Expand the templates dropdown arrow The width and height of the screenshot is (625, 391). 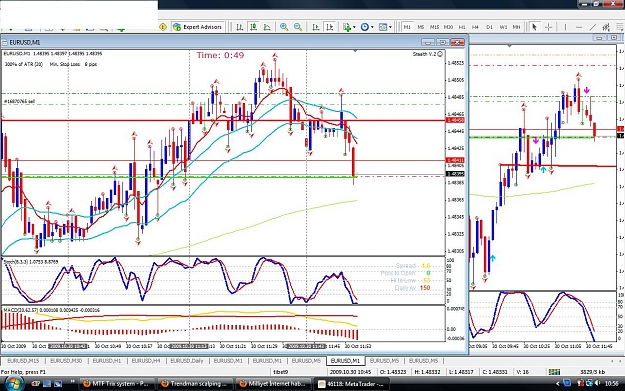point(390,27)
